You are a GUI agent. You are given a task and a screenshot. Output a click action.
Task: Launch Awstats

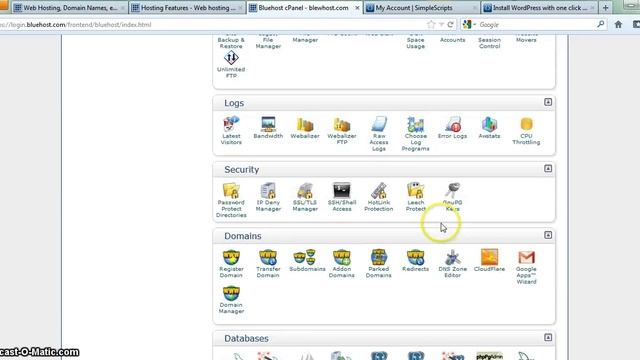489,127
